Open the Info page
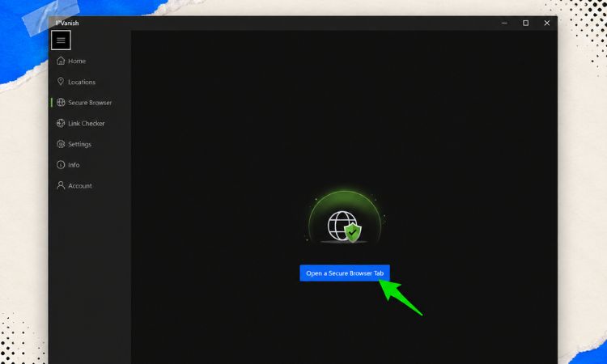The height and width of the screenshot is (364, 607). click(74, 165)
